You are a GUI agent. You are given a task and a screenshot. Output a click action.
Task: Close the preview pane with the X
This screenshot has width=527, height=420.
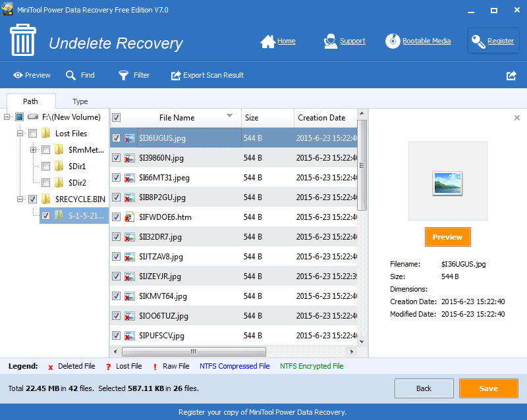[x=517, y=118]
